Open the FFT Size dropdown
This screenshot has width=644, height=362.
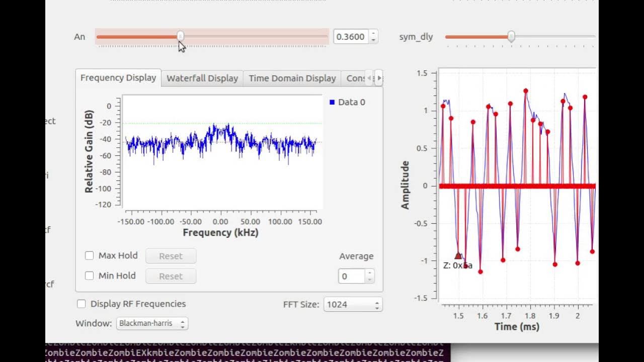(353, 304)
